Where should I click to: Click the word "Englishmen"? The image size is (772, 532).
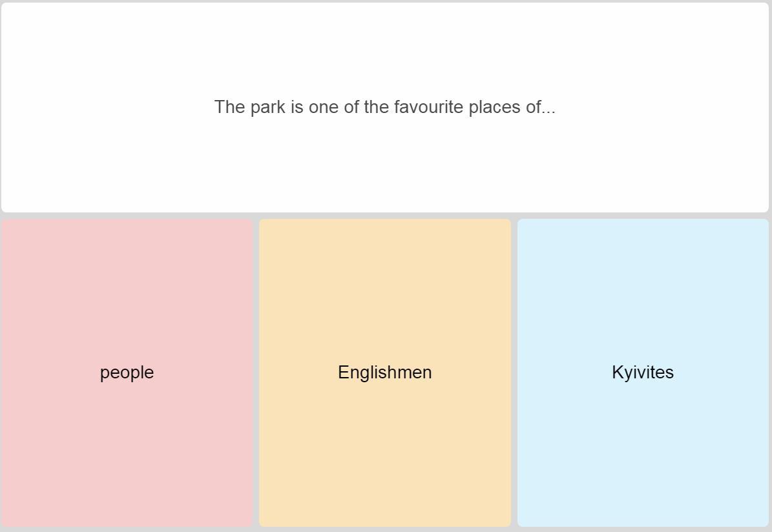click(x=385, y=373)
